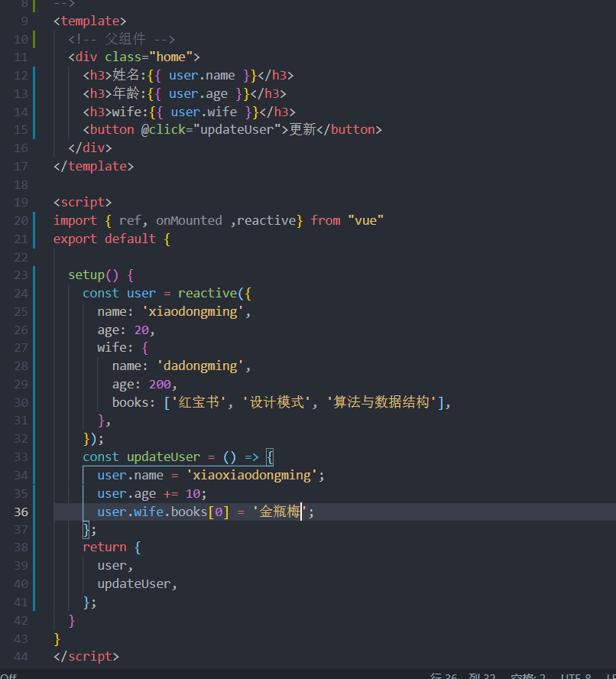Click onMounted in the import statement
The width and height of the screenshot is (616, 679).
[190, 221]
